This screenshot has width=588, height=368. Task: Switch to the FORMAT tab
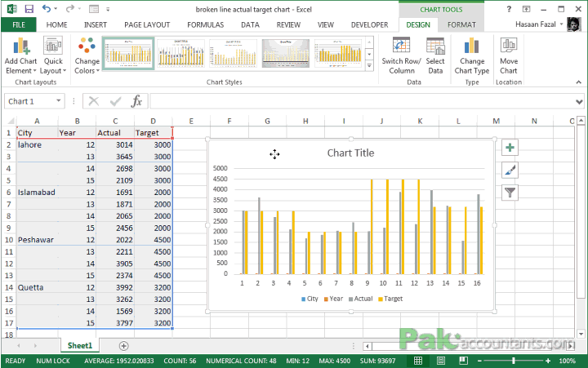coord(461,24)
